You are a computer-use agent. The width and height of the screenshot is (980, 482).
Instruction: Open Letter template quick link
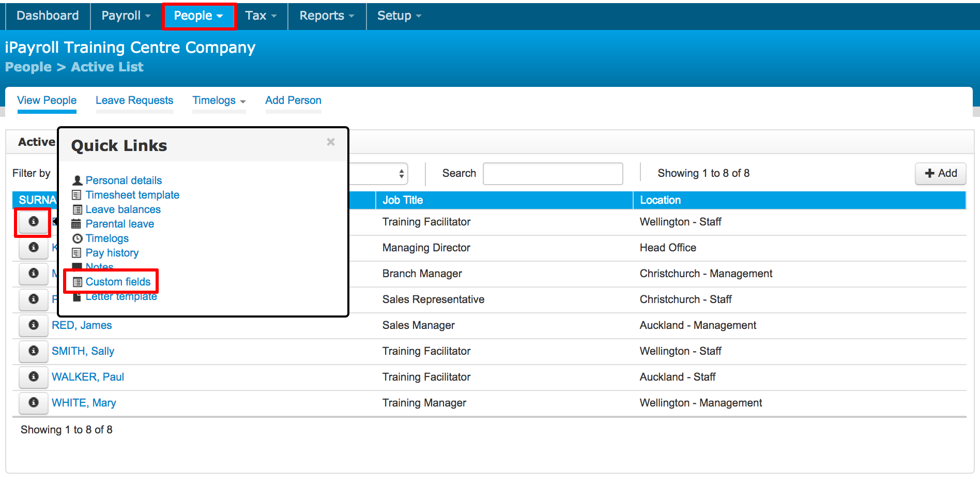(x=121, y=297)
